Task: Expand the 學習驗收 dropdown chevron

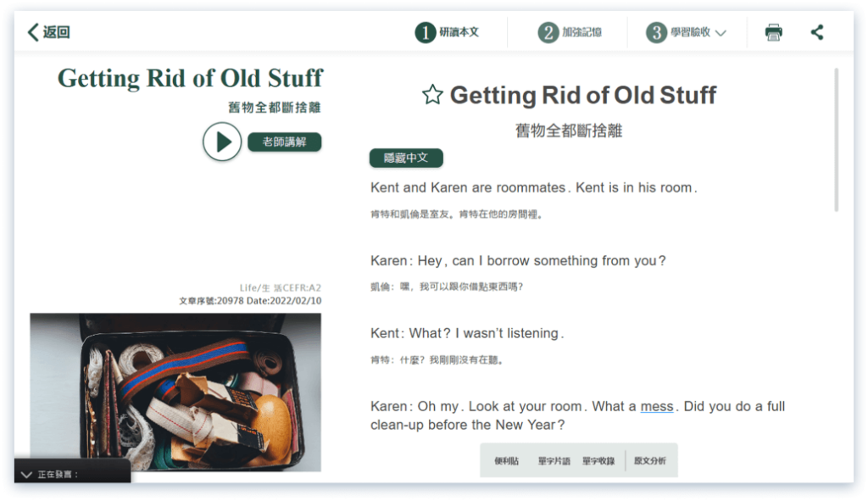Action: click(x=721, y=34)
